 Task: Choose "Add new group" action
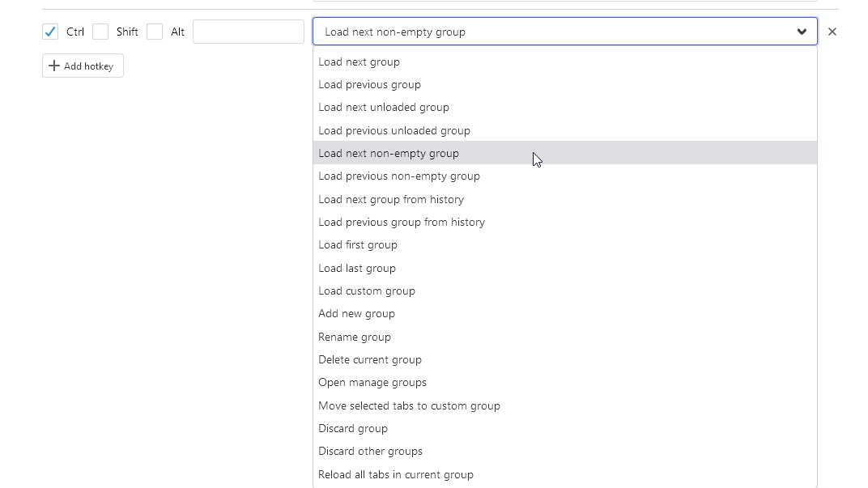356,313
